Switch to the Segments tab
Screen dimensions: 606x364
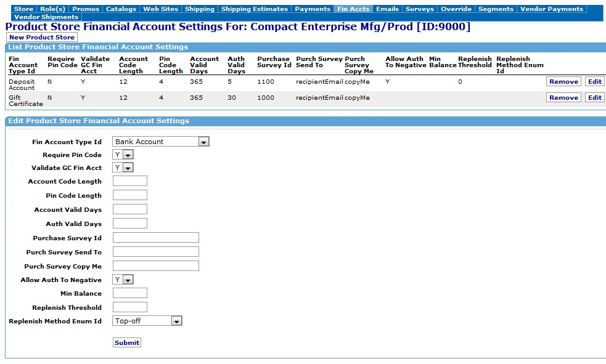tap(496, 9)
